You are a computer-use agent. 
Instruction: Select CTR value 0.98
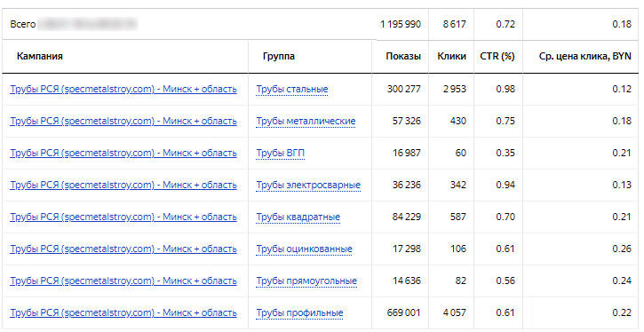coord(505,89)
